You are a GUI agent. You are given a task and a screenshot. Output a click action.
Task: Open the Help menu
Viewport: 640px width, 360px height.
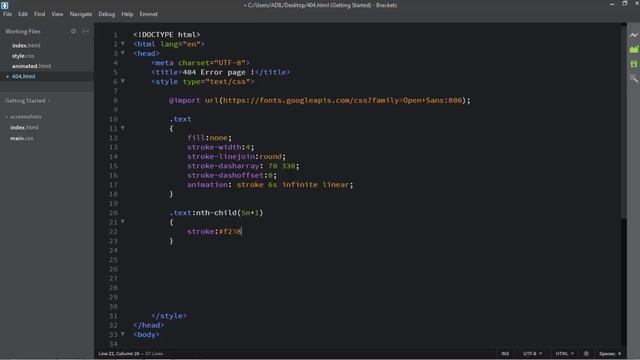127,14
